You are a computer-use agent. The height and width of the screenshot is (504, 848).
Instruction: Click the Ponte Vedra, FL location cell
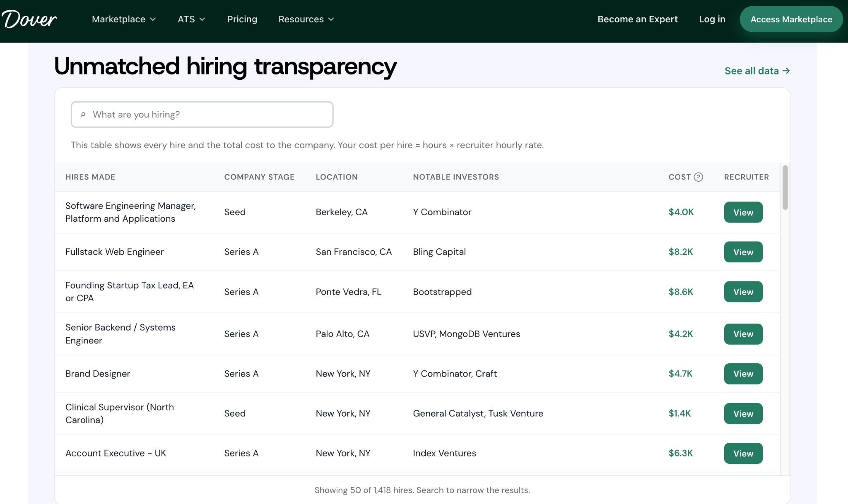(348, 292)
